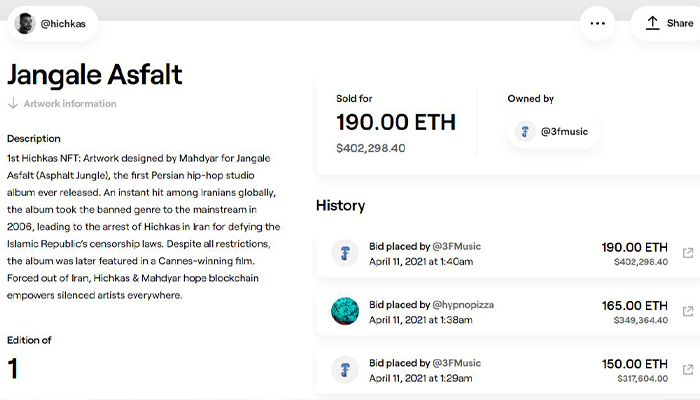Click the Share button
The width and height of the screenshot is (700, 400).
point(668,23)
